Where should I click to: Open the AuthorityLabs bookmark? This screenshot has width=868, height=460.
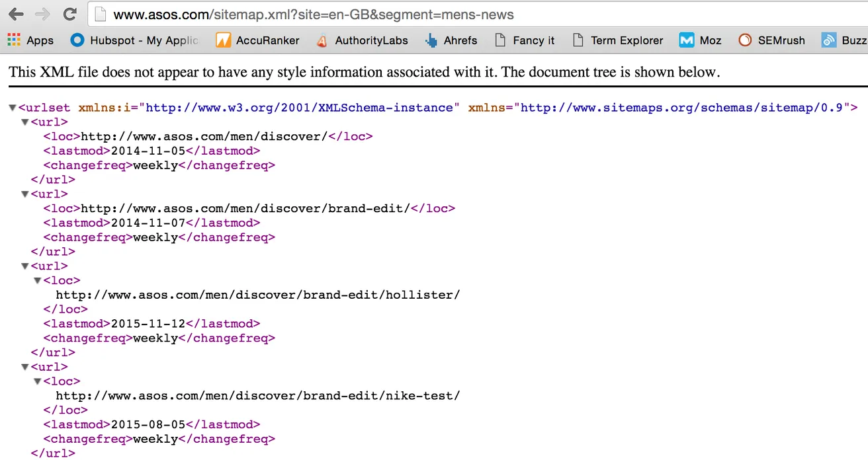[362, 40]
